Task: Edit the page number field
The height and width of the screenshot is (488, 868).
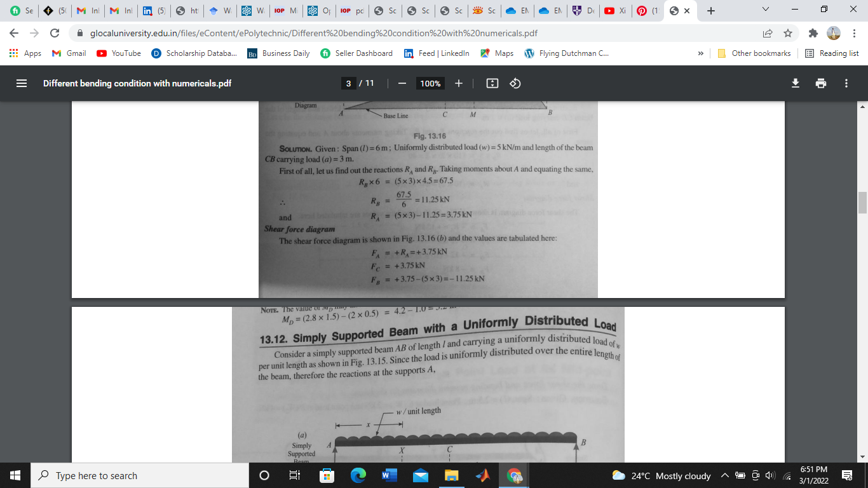Action: click(348, 83)
